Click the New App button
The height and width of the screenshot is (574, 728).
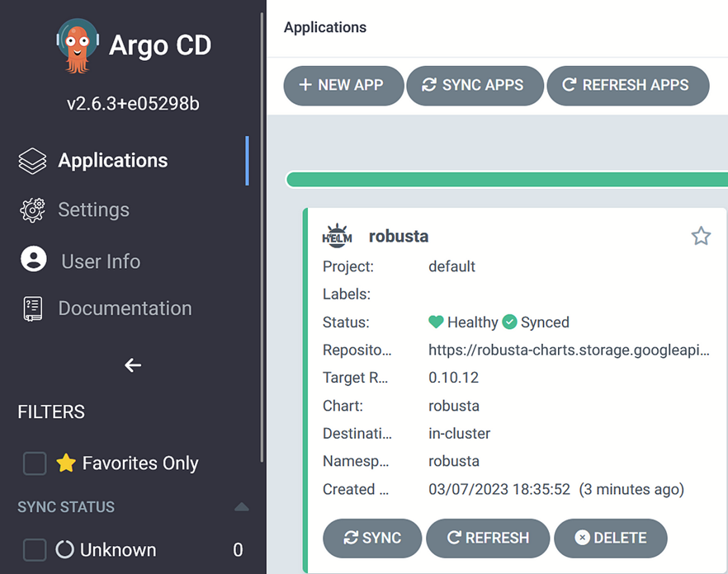343,86
